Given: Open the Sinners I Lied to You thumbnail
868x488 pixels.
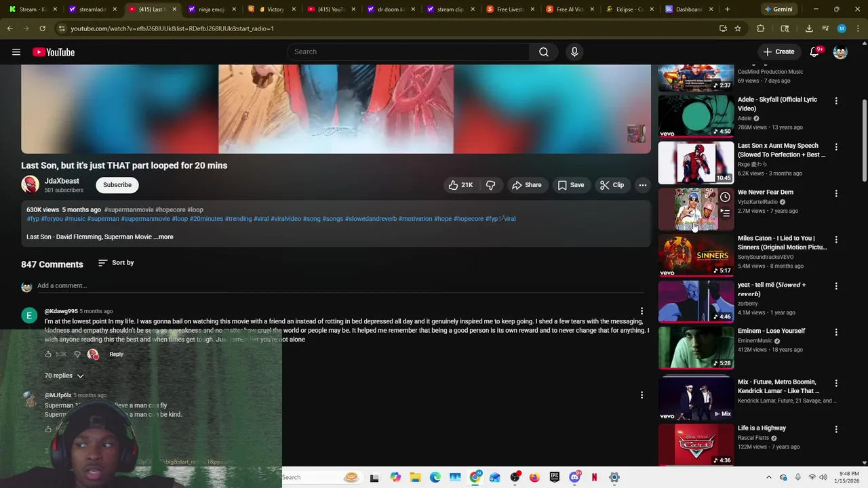Looking at the screenshot, I should pos(696,256).
